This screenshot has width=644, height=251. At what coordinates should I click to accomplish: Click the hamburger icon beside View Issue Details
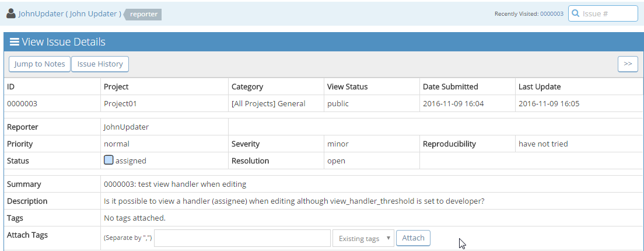(15, 42)
